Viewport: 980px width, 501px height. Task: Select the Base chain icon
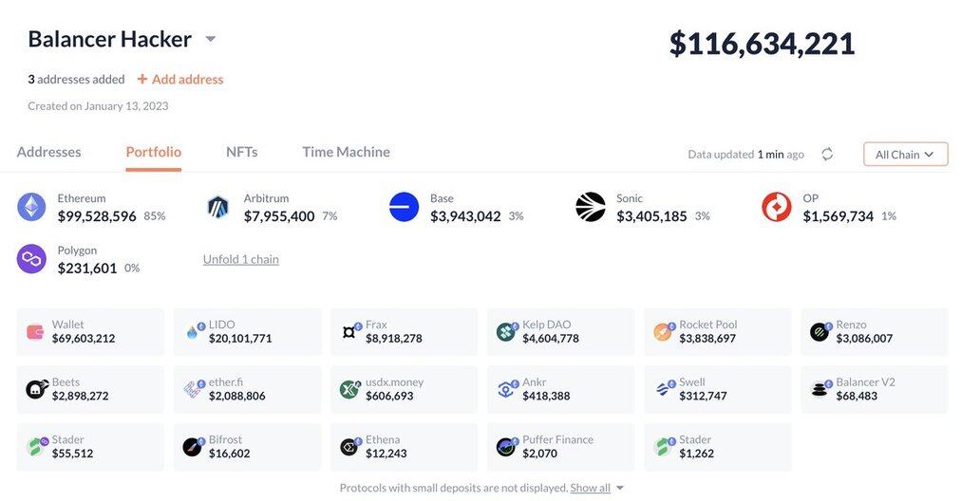[404, 207]
